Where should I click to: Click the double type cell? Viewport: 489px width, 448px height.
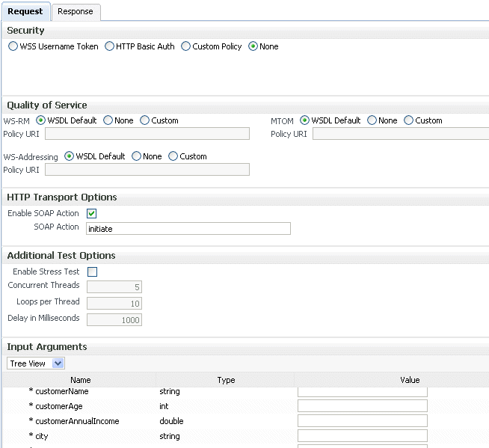pos(171,421)
